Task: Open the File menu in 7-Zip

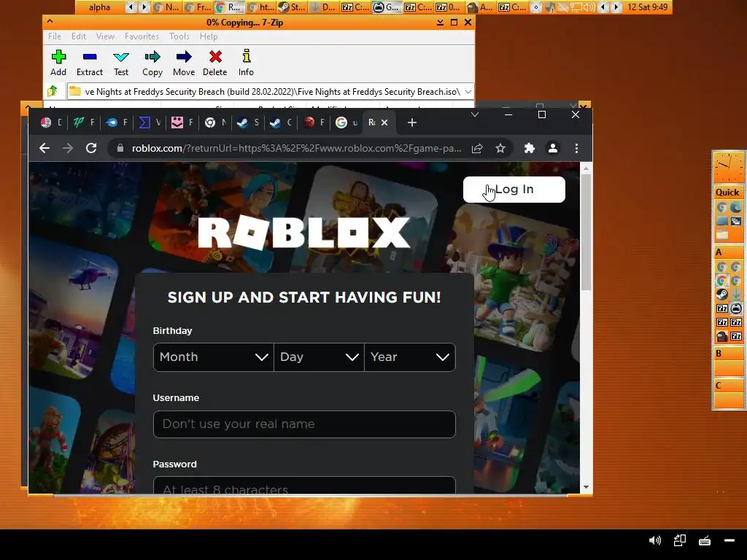Action: pos(54,36)
